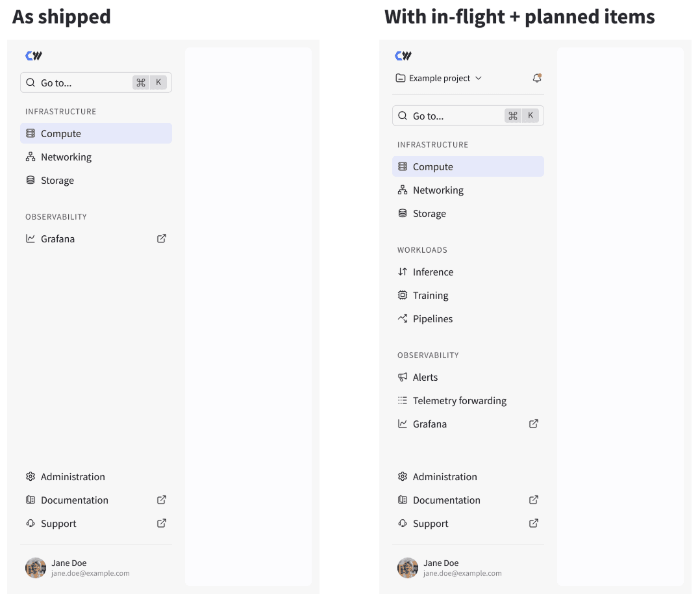Click inside the Go to... search field

click(x=455, y=115)
